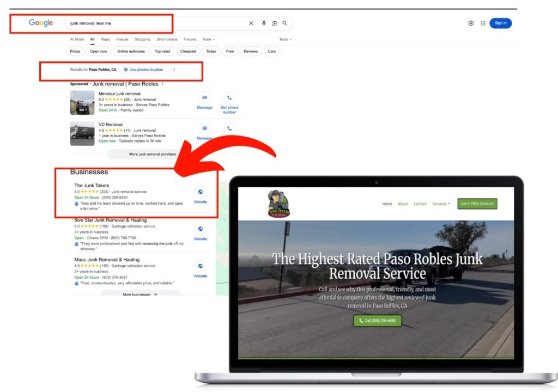Click 'Junk removal | Paso Robles' sponsored heading

point(125,84)
